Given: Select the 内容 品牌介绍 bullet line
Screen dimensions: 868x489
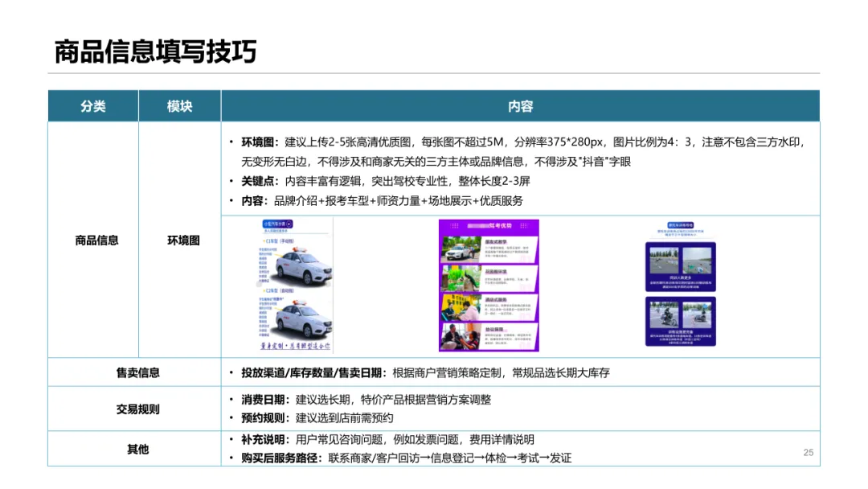Looking at the screenshot, I should pos(376,200).
